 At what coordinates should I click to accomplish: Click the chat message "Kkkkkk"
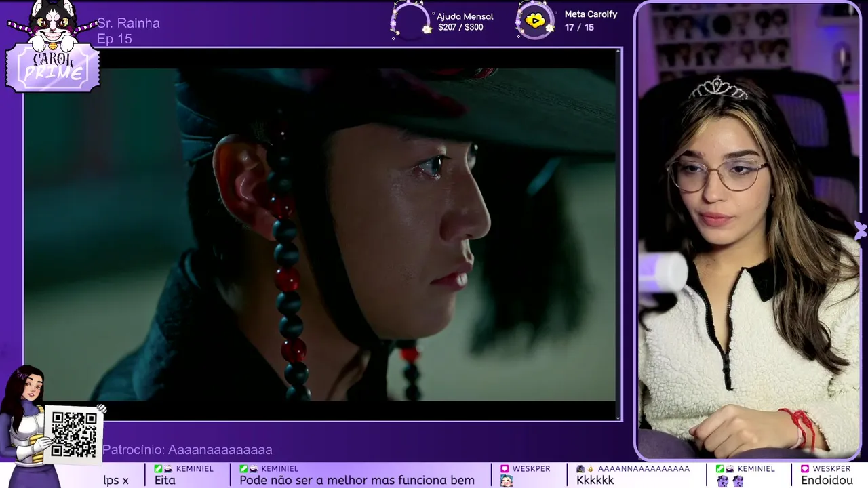point(595,480)
